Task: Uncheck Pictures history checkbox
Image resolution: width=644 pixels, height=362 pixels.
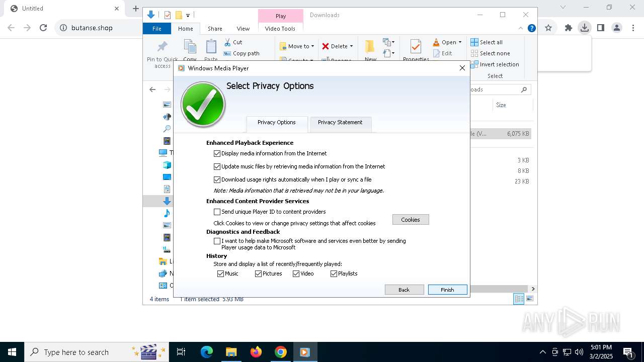Action: click(258, 274)
